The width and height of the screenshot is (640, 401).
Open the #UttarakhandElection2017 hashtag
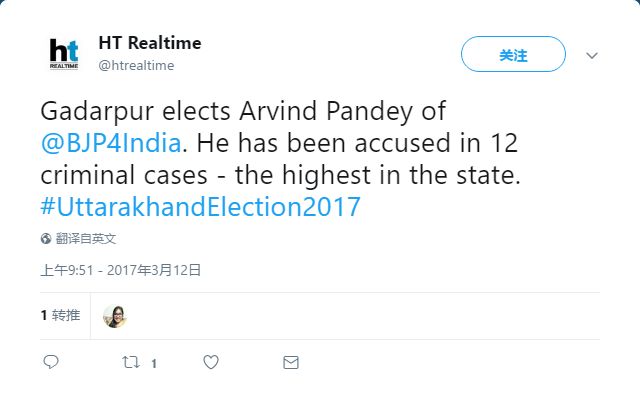point(200,207)
